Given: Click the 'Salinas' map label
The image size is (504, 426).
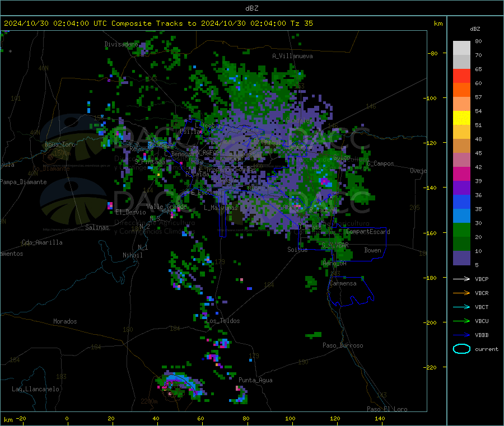Looking at the screenshot, I should 97,227.
